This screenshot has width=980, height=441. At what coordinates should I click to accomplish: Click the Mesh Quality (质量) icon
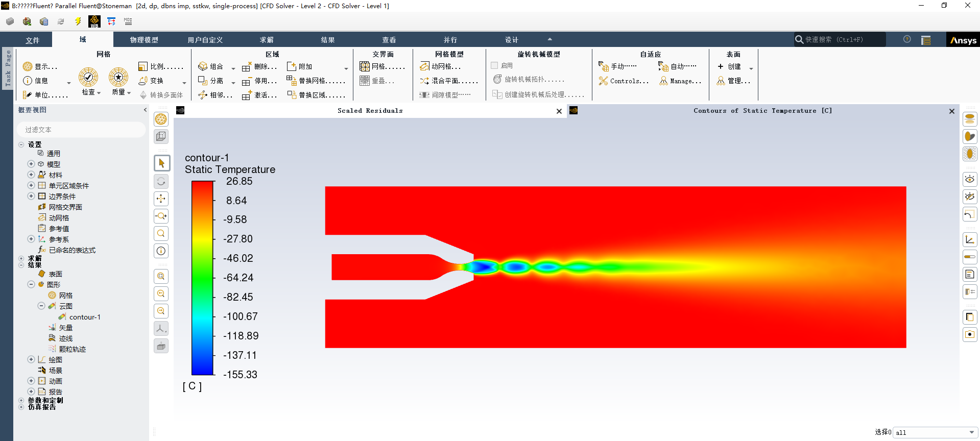(118, 77)
